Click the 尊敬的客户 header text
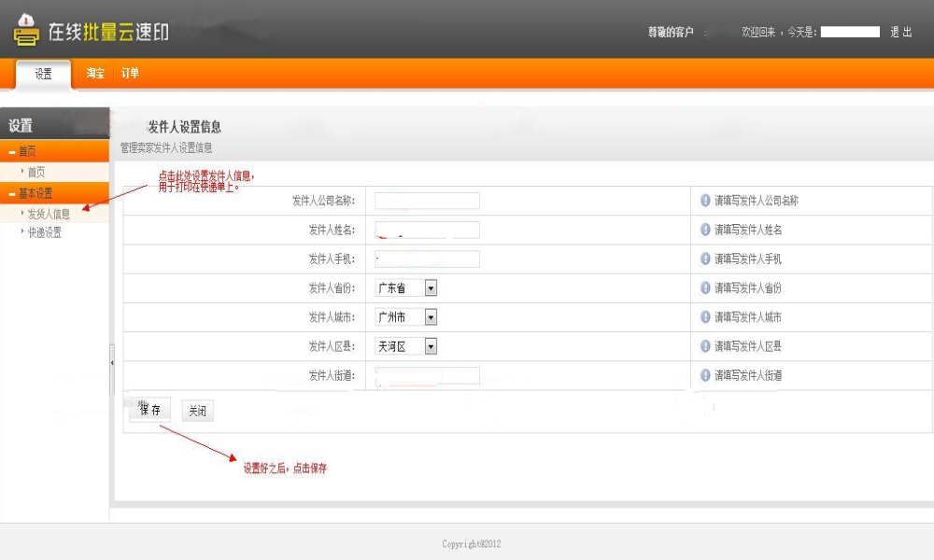 [x=671, y=32]
